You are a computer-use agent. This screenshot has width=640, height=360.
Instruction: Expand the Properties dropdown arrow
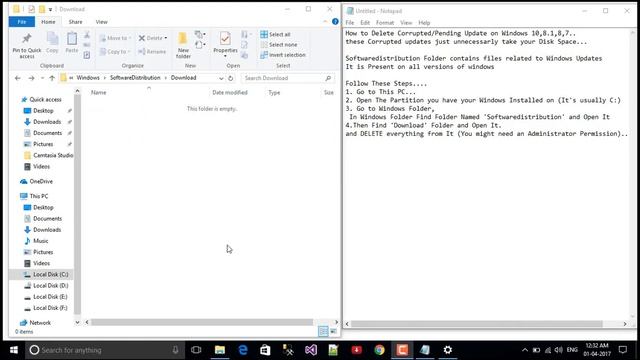pyautogui.click(x=225, y=56)
